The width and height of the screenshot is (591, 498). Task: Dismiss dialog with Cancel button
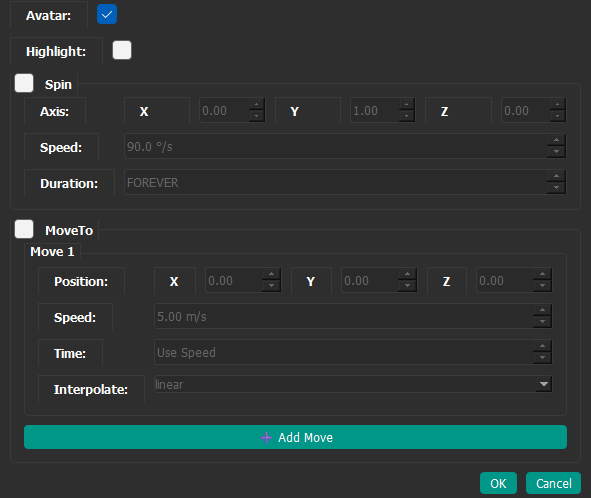point(553,483)
